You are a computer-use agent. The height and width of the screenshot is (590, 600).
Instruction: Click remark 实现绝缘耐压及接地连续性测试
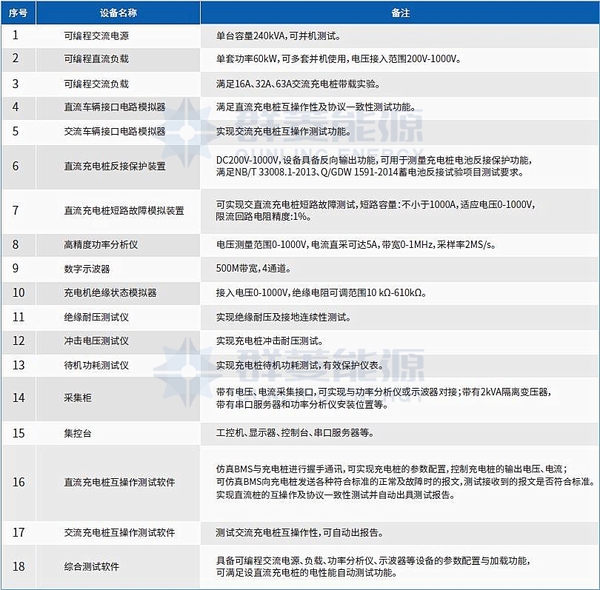point(284,317)
